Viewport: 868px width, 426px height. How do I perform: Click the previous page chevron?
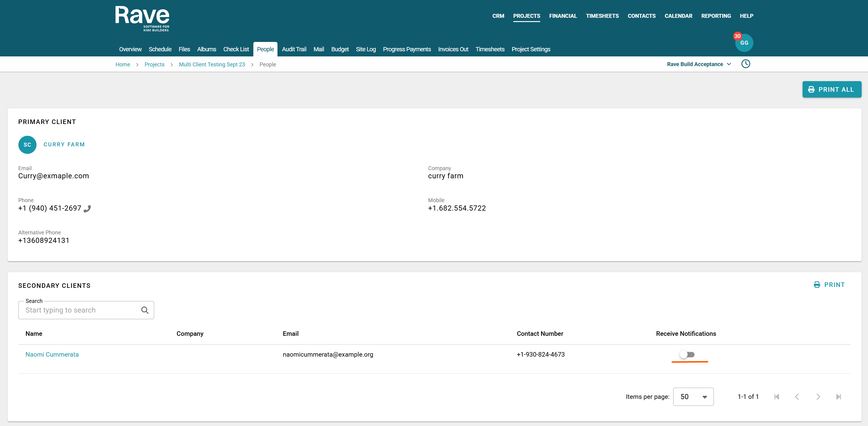pos(797,397)
